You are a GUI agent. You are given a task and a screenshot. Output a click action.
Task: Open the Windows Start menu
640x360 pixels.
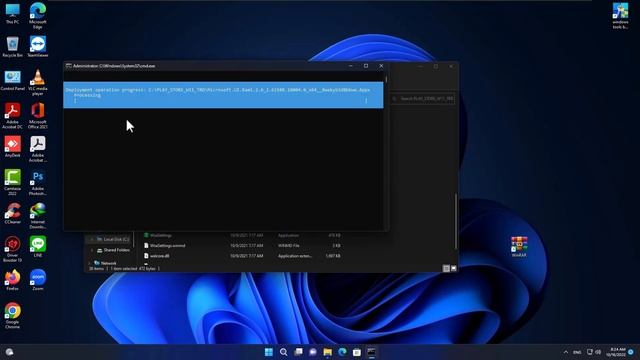pyautogui.click(x=269, y=352)
